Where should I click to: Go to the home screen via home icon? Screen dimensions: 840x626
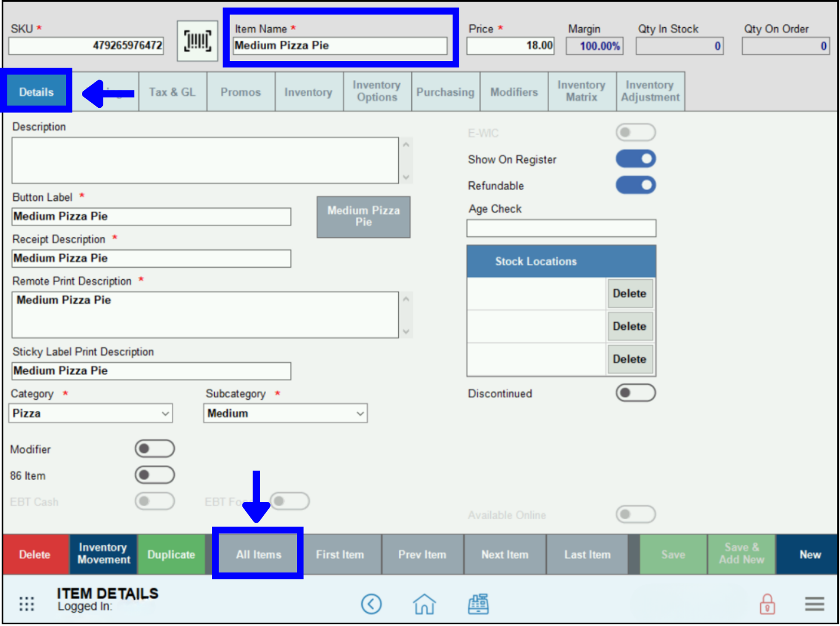424,603
